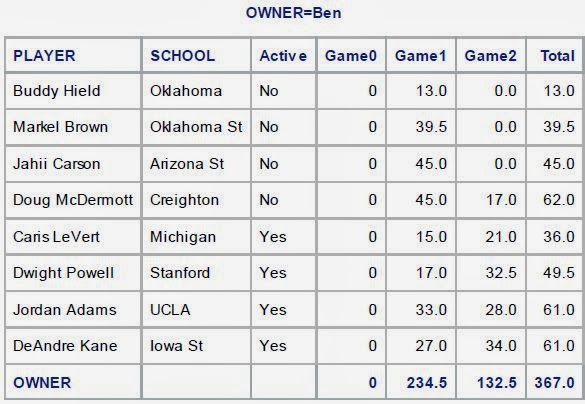Click the Active column header

coord(284,55)
